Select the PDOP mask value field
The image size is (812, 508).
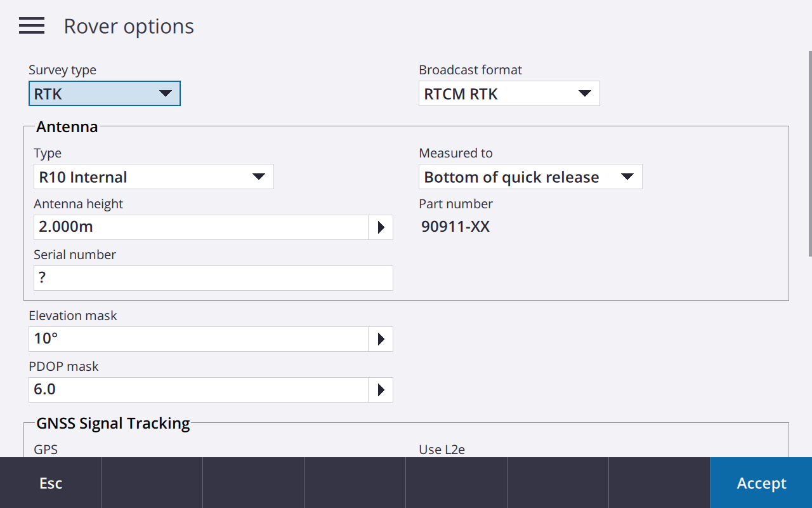(198, 390)
